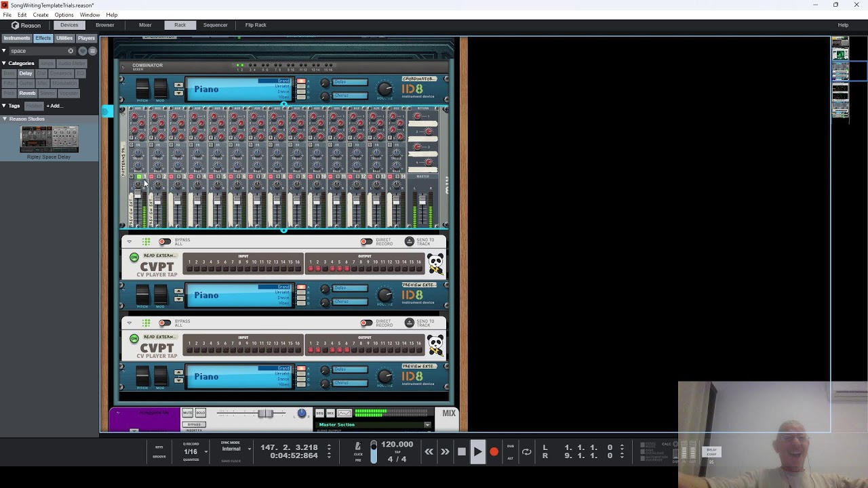
Task: Toggle Direct Record on first CVPT
Action: click(366, 241)
